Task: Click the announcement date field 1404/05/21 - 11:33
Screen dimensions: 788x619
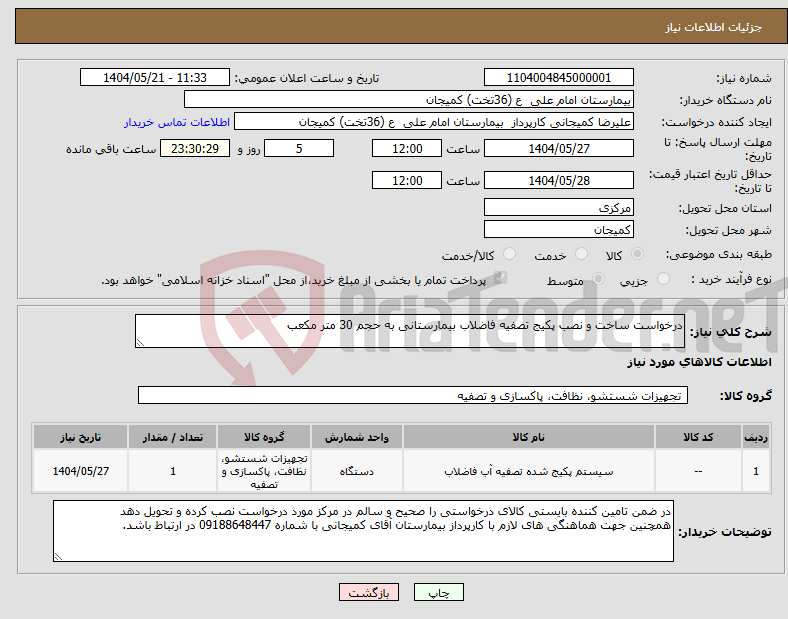Action: click(155, 77)
